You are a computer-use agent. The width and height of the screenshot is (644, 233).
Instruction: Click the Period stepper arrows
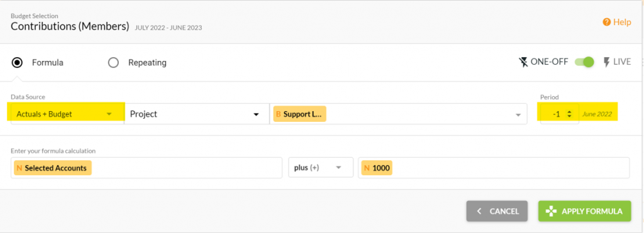569,114
